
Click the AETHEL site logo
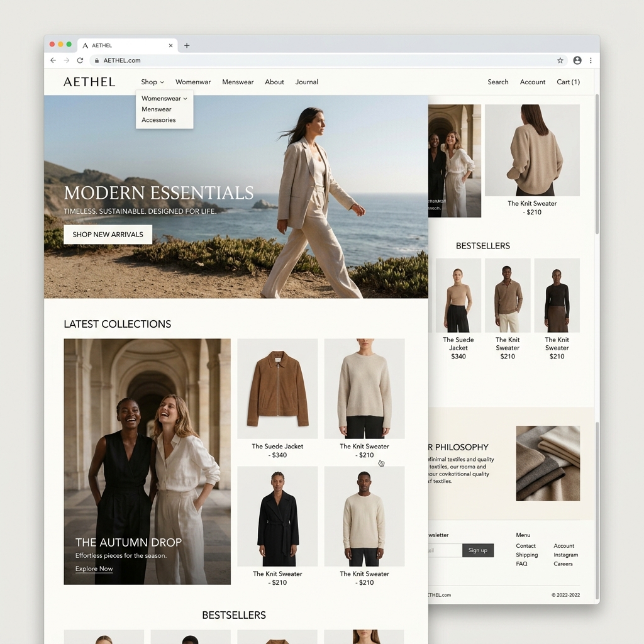pyautogui.click(x=89, y=82)
